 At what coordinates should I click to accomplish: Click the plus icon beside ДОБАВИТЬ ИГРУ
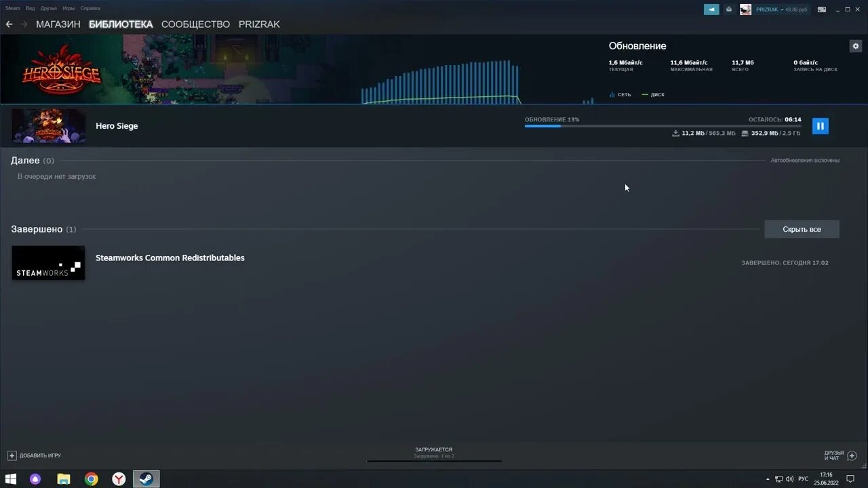12,455
